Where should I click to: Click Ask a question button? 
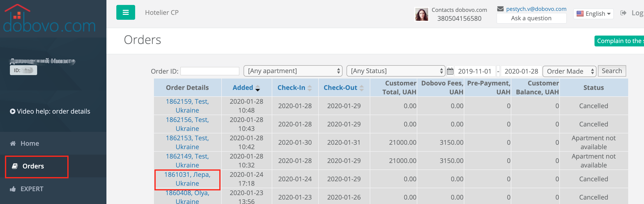[531, 18]
